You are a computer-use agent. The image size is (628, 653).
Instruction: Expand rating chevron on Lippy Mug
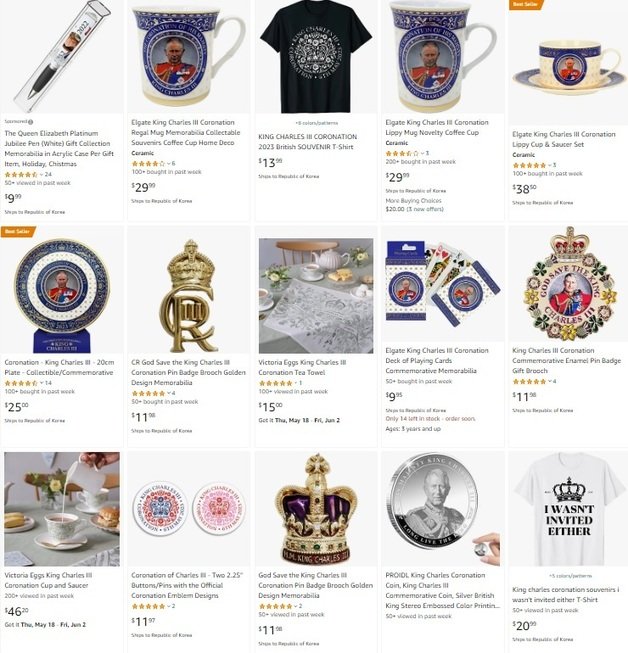click(422, 153)
